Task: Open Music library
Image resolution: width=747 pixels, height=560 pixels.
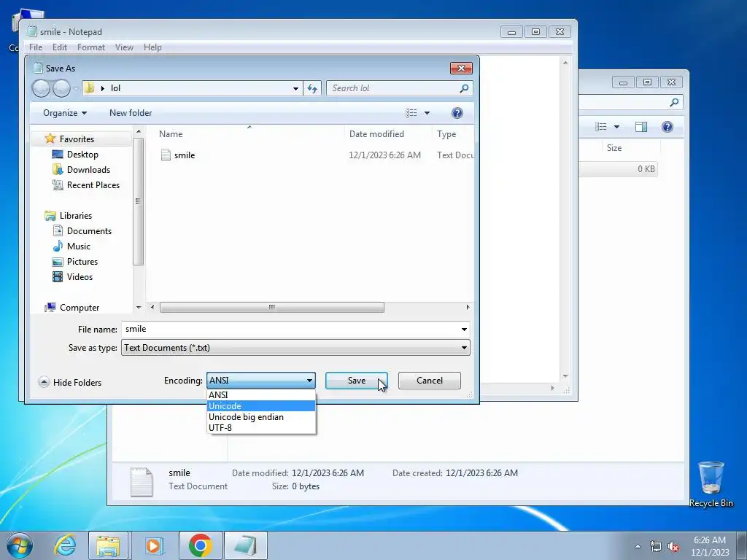Action: click(79, 246)
